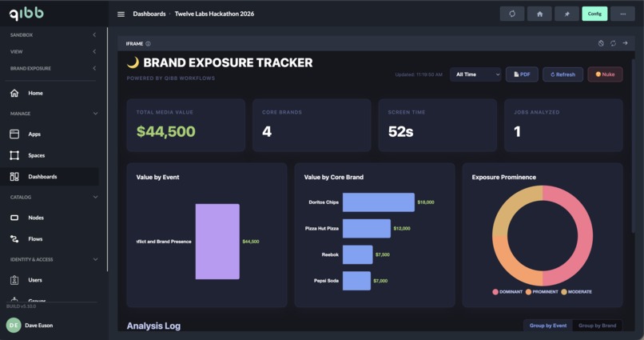Image resolution: width=644 pixels, height=340 pixels.
Task: Click the dashboard vertical scrollbar
Action: point(633,144)
